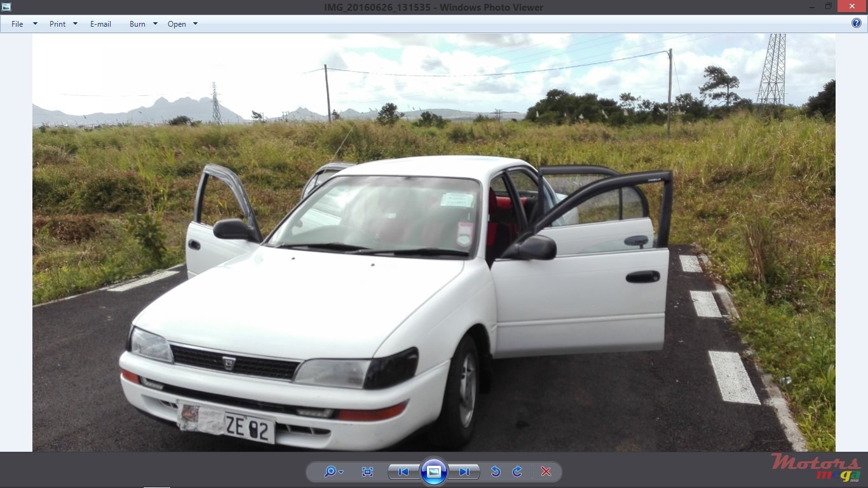Click the Photo Viewer icon in the title bar
Viewport: 868px width, 488px height.
[6, 6]
